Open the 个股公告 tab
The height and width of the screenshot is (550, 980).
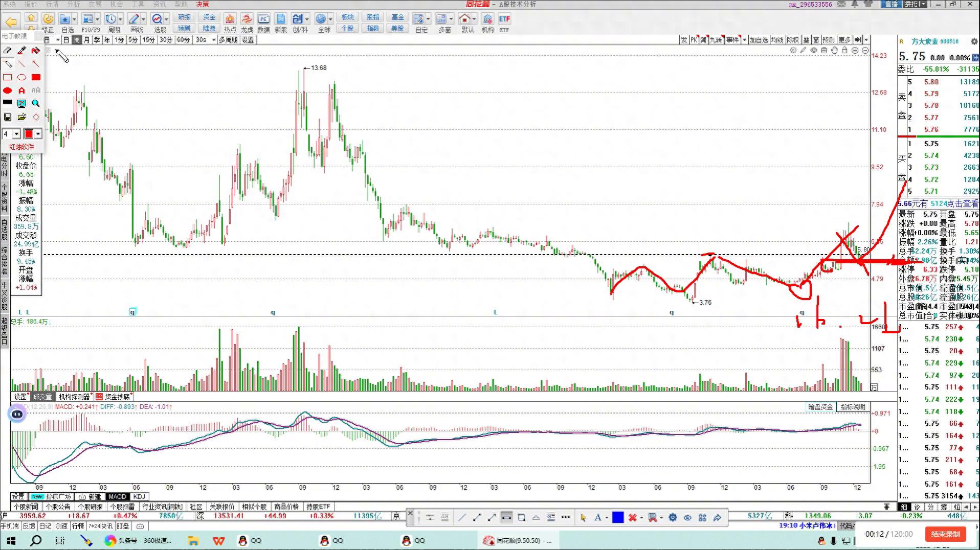[x=58, y=507]
